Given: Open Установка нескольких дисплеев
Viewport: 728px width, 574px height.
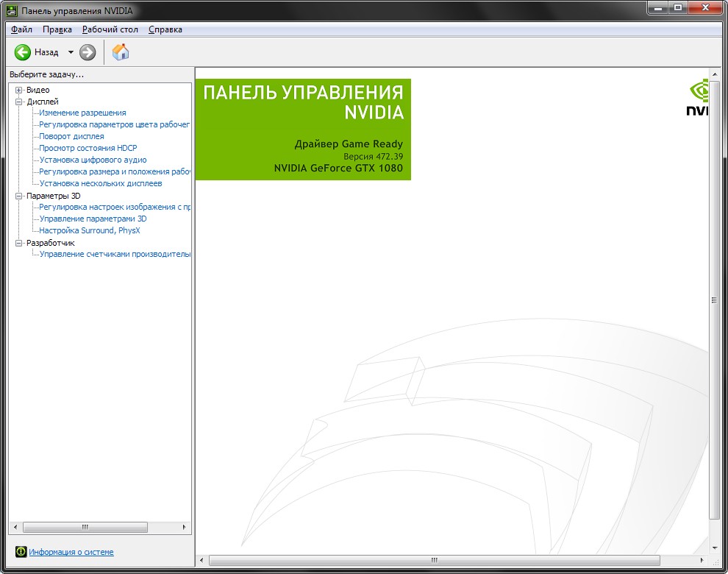Looking at the screenshot, I should click(x=101, y=183).
